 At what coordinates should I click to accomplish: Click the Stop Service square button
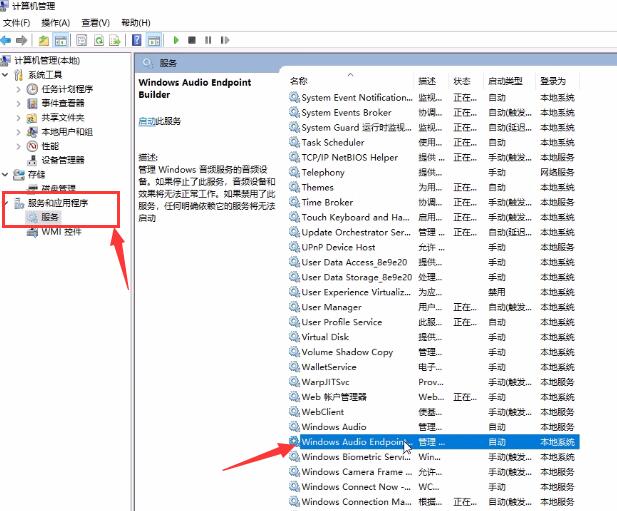[x=192, y=40]
